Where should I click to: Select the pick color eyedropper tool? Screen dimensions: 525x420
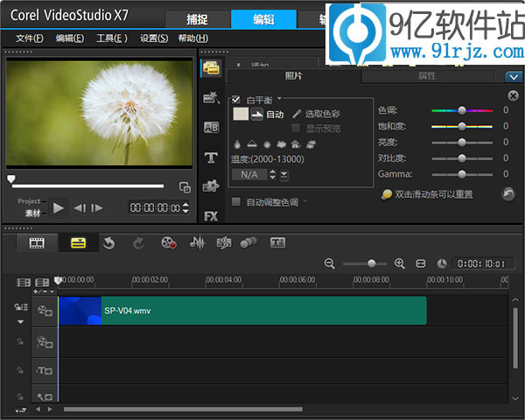click(x=297, y=114)
